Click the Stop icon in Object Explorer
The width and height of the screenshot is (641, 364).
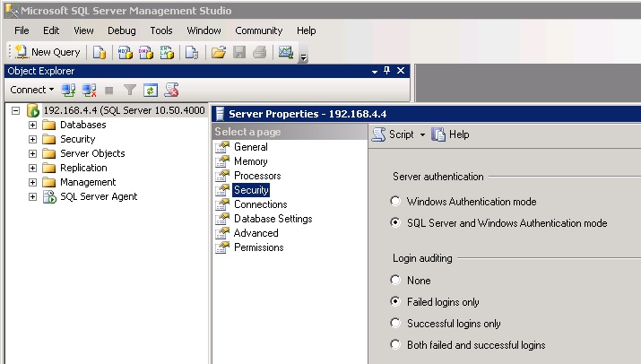click(x=108, y=90)
